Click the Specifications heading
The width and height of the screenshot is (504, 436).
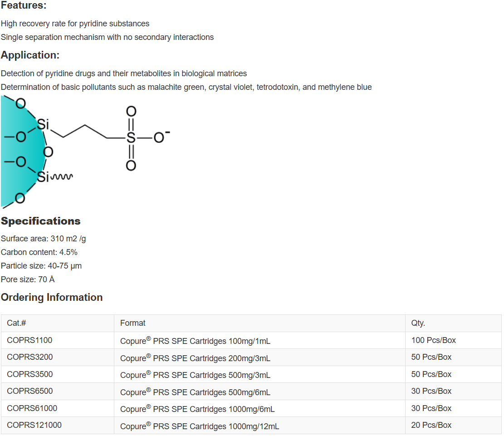tap(40, 221)
